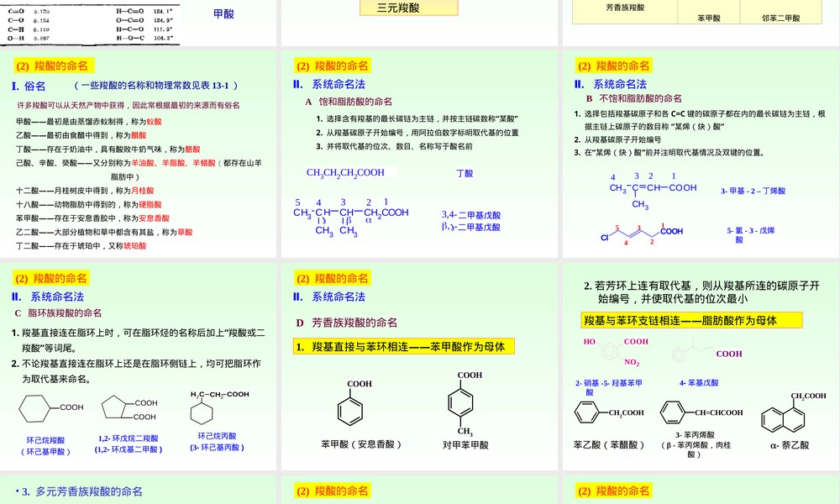840x504 pixels.
Task: Click the name 3,4-二甲基戊酸
Action: click(471, 215)
